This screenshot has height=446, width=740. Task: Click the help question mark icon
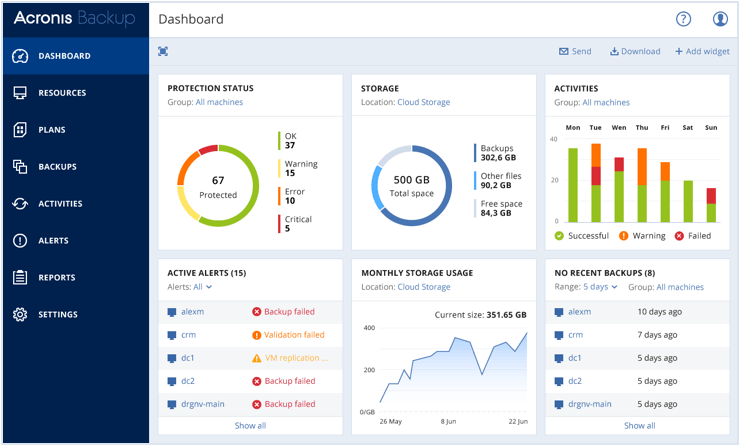coord(684,19)
